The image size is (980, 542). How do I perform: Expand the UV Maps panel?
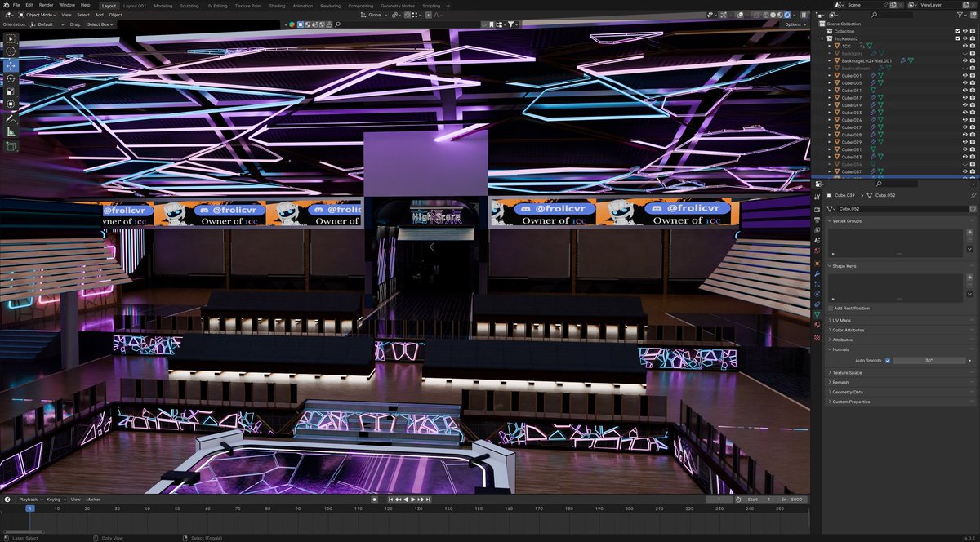(841, 320)
